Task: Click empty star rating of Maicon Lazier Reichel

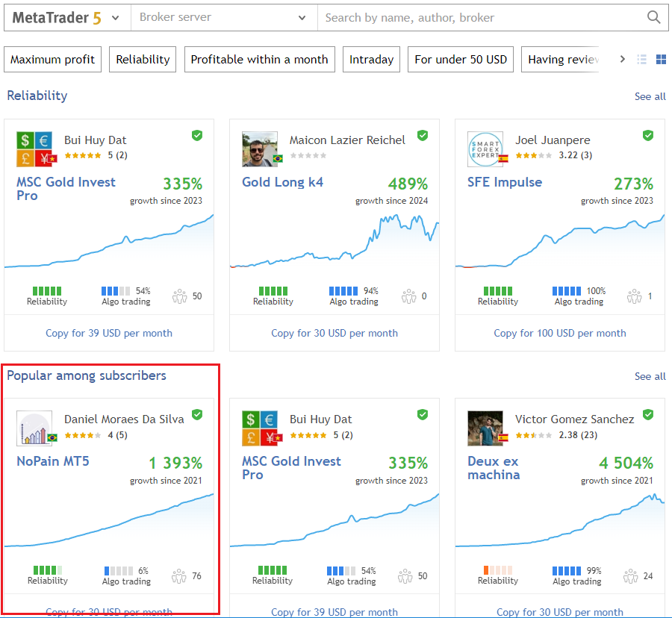Action: pos(308,155)
